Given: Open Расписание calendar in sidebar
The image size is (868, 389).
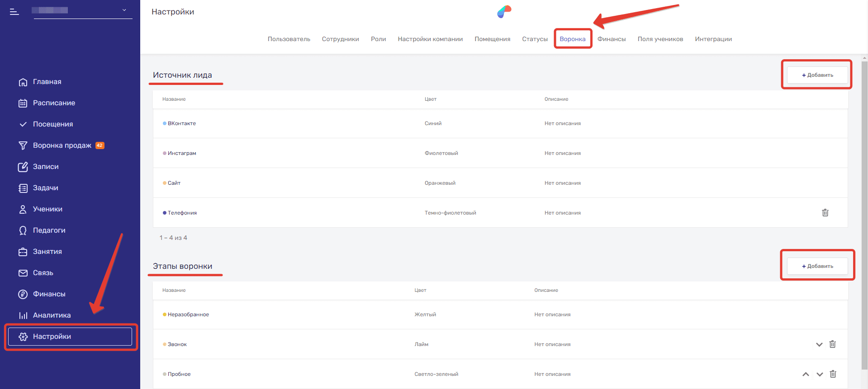Looking at the screenshot, I should pos(54,103).
